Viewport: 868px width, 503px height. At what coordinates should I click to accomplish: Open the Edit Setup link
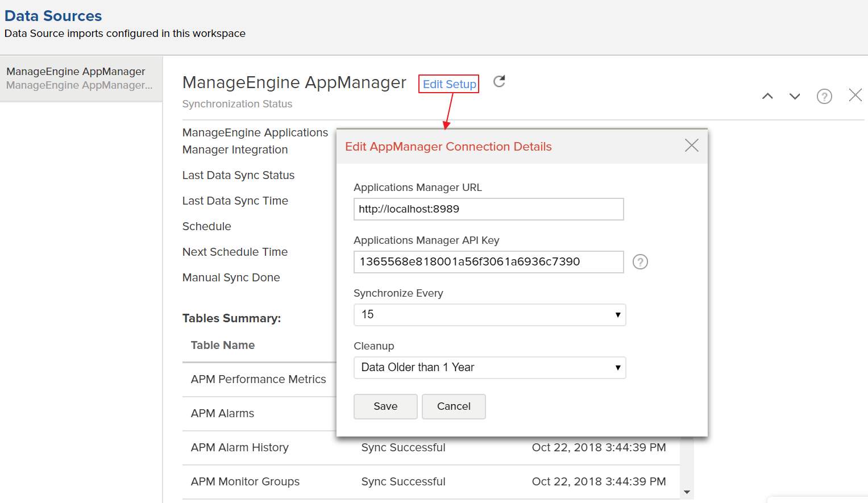tap(449, 84)
